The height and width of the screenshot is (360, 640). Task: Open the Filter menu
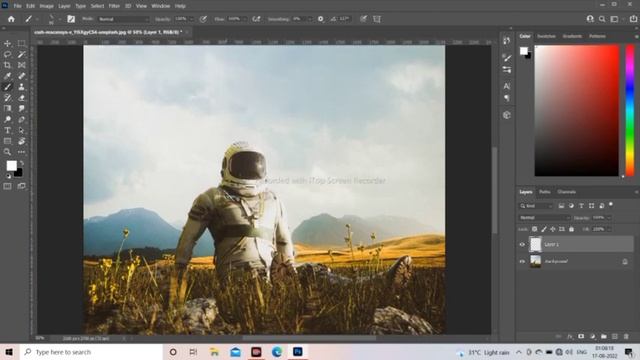114,6
